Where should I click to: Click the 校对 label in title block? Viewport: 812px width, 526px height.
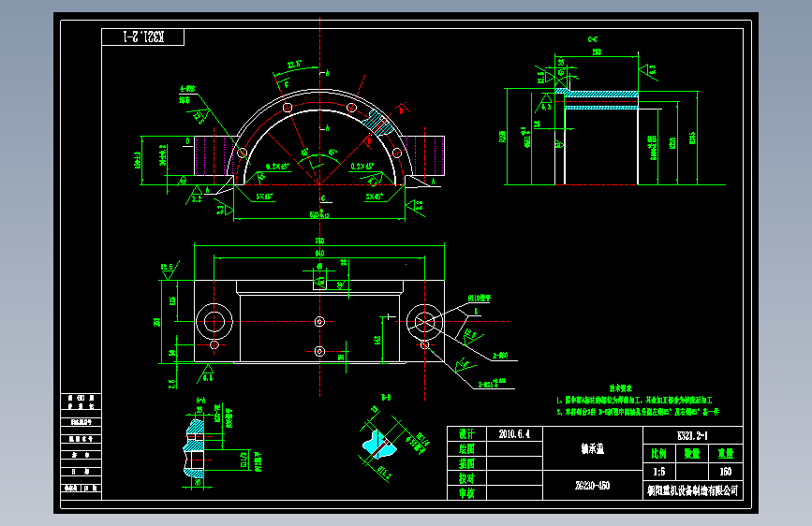point(466,478)
